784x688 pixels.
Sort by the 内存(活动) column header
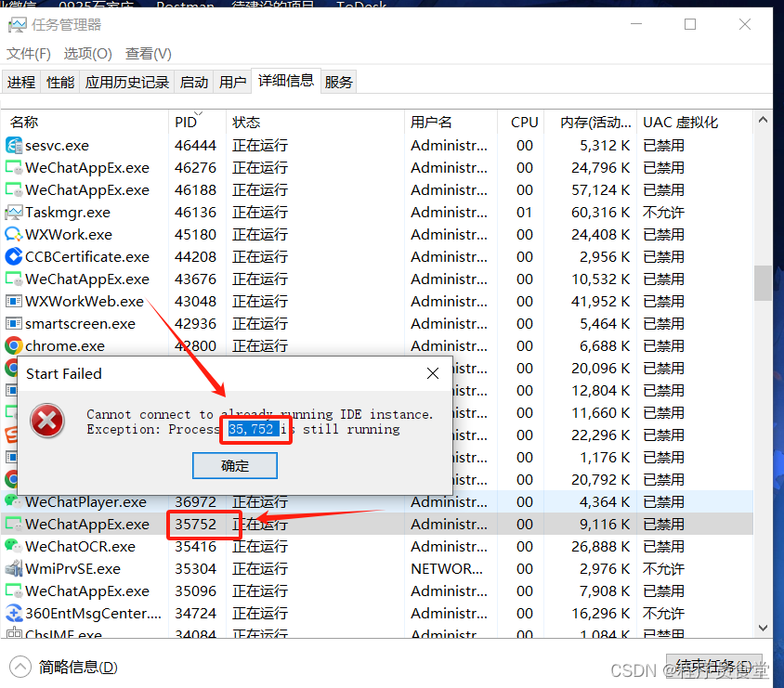tap(591, 122)
